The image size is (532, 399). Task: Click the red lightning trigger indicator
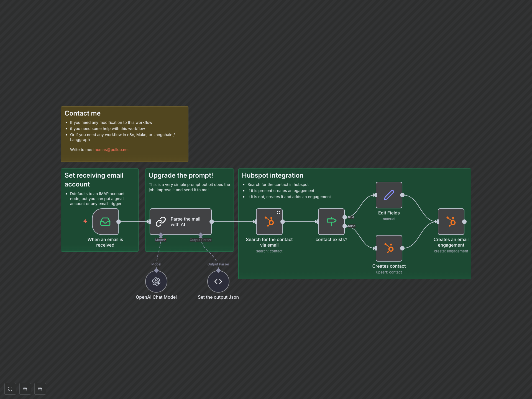click(x=85, y=221)
